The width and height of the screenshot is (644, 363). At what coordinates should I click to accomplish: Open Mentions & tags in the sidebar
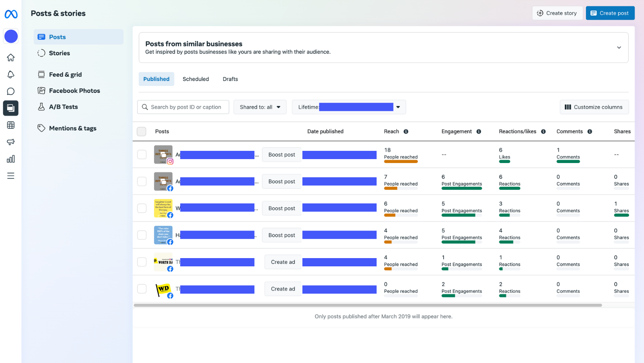tap(79, 128)
